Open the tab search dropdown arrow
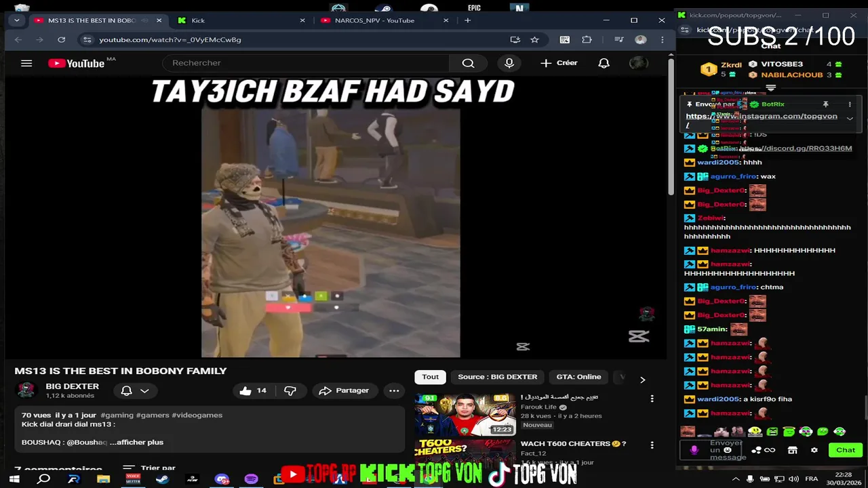The height and width of the screenshot is (488, 868). pyautogui.click(x=16, y=20)
